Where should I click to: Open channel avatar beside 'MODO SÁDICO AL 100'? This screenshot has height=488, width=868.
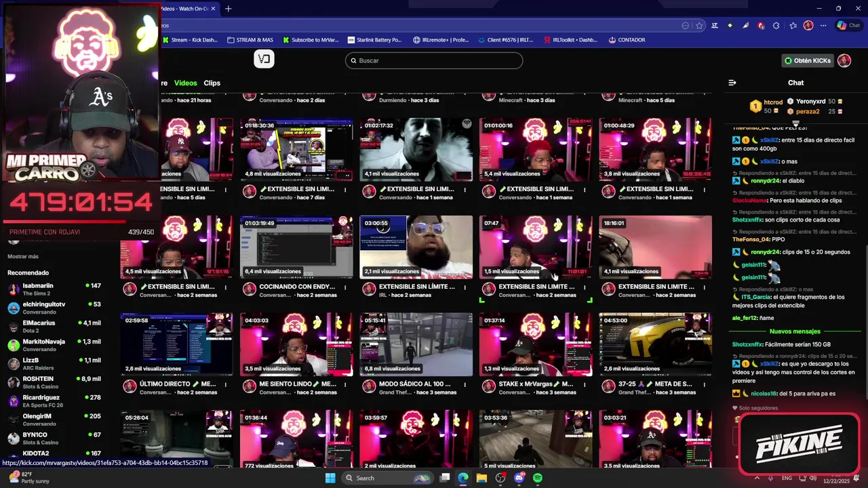coord(369,387)
